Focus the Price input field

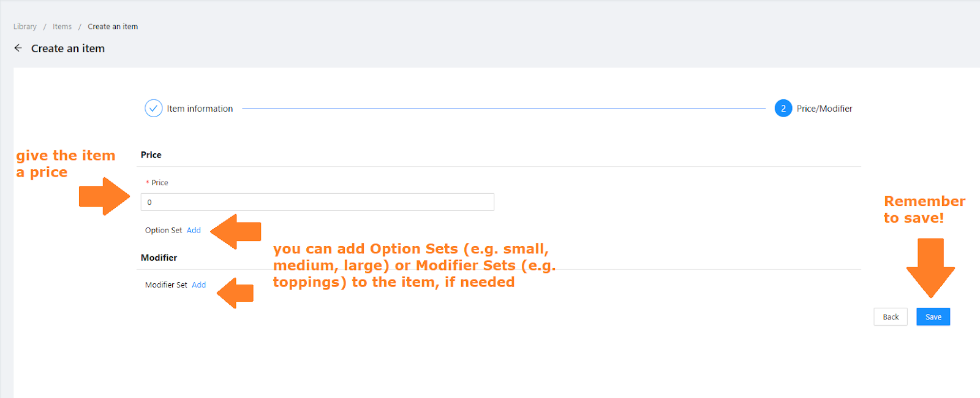coord(317,202)
